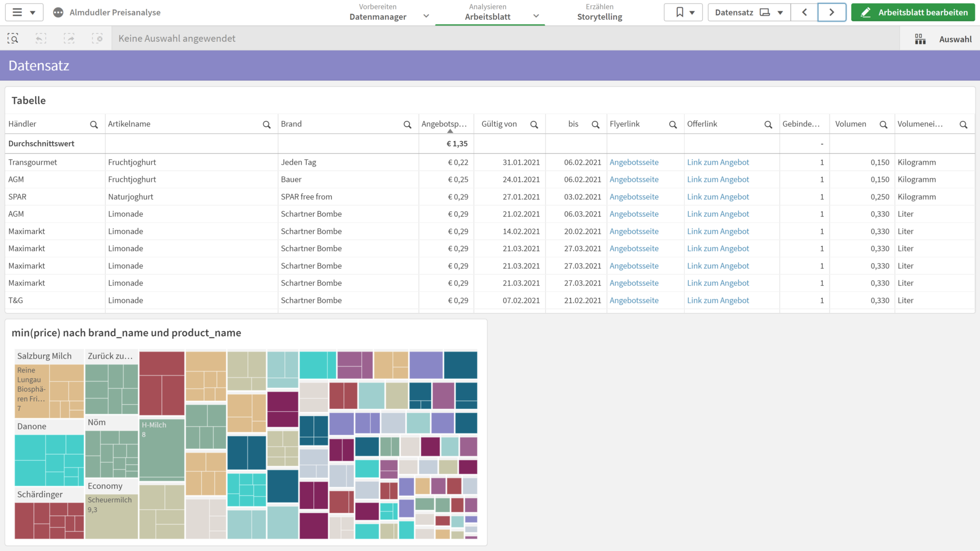
Task: Open Link zum Angebot for T&G row
Action: (x=718, y=300)
